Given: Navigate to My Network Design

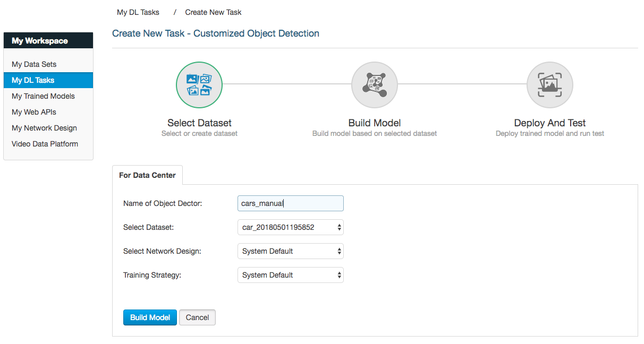Looking at the screenshot, I should pos(44,128).
